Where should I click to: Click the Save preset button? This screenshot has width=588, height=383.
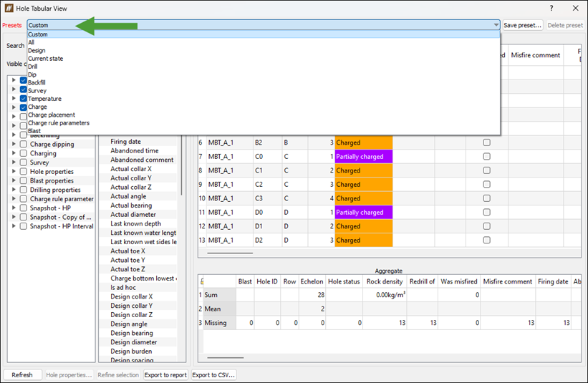522,25
